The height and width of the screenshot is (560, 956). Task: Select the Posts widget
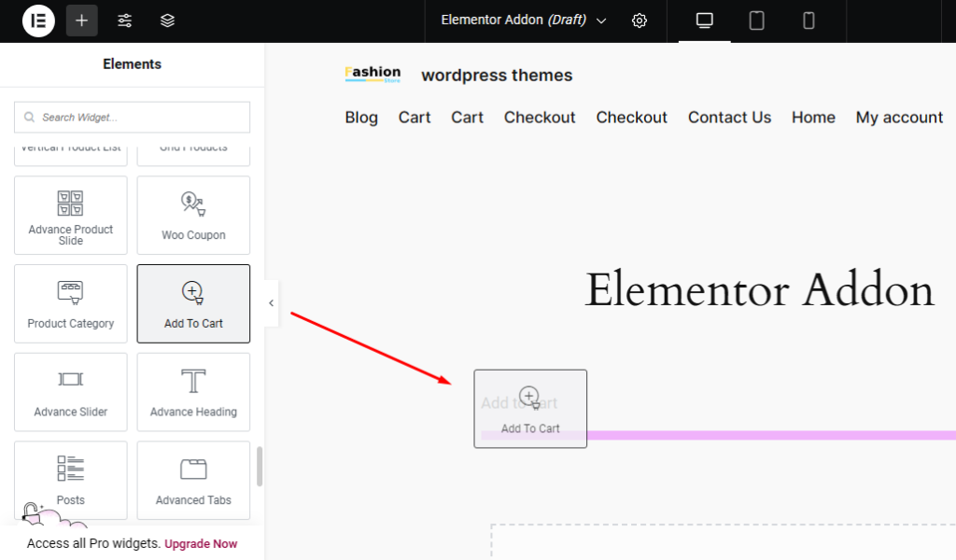(71, 480)
